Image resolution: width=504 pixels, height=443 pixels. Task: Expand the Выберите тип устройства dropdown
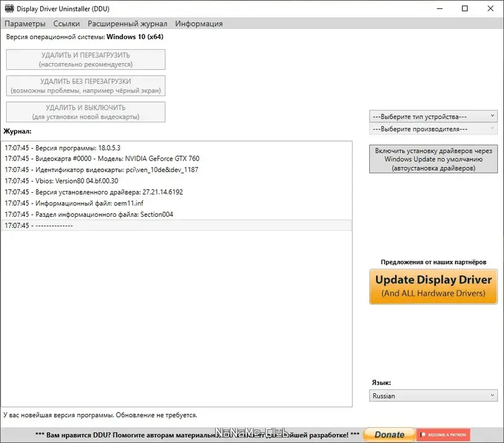click(433, 117)
